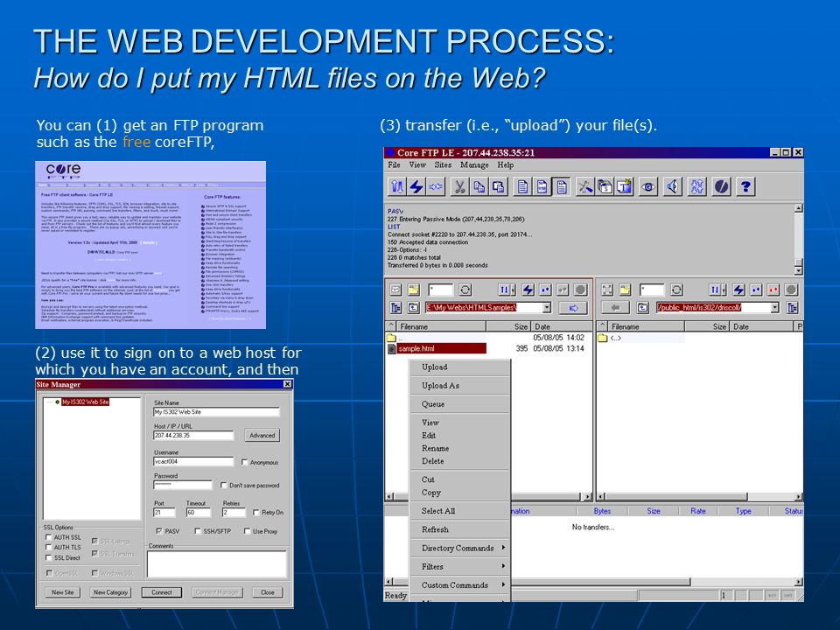This screenshot has height=630, width=840.
Task: Click the New Site button
Action: [x=63, y=592]
